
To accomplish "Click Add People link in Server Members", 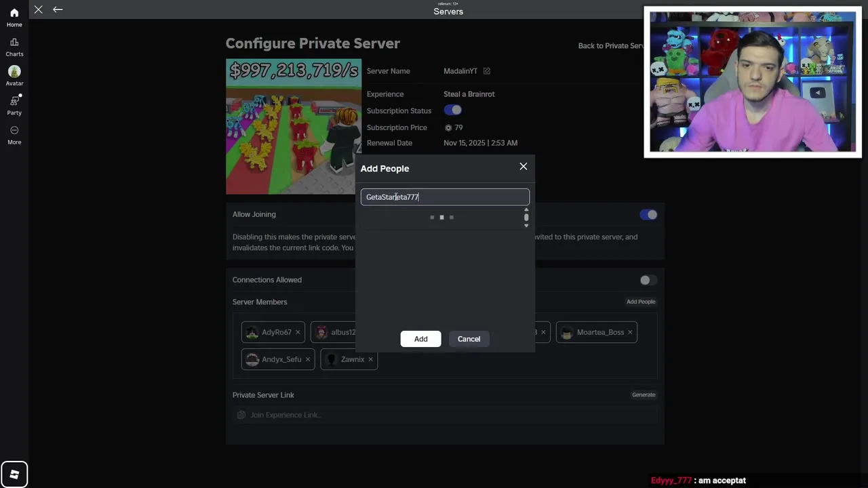I will (x=641, y=302).
